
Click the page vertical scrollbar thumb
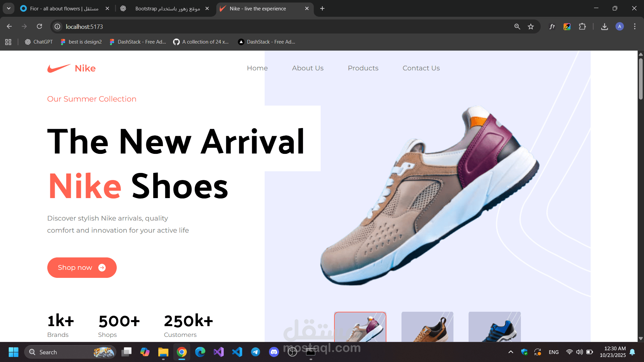(641, 79)
